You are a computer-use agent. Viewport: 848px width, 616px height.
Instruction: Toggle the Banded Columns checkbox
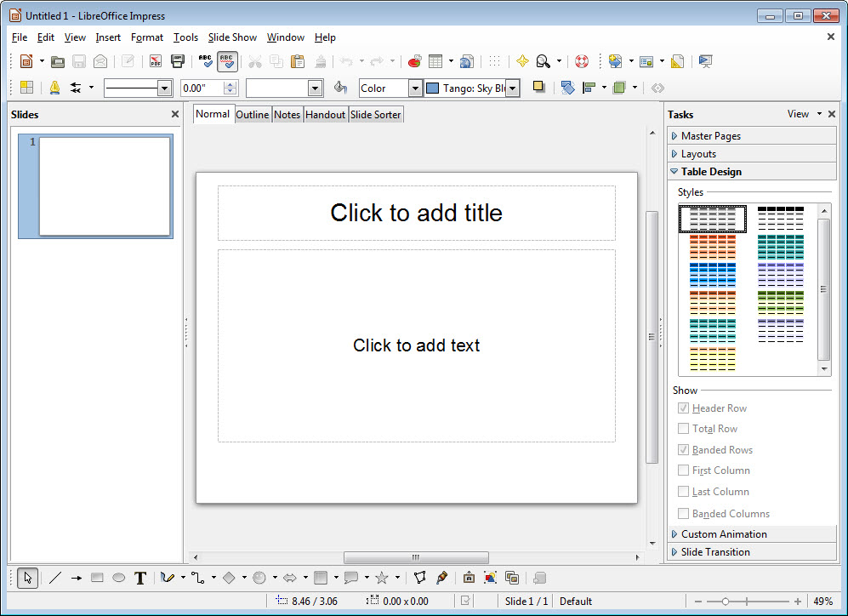tap(683, 513)
